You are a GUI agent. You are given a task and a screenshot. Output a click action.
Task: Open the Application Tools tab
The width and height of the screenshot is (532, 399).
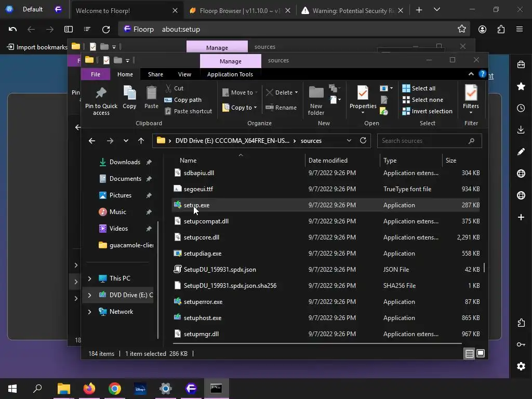coord(230,74)
